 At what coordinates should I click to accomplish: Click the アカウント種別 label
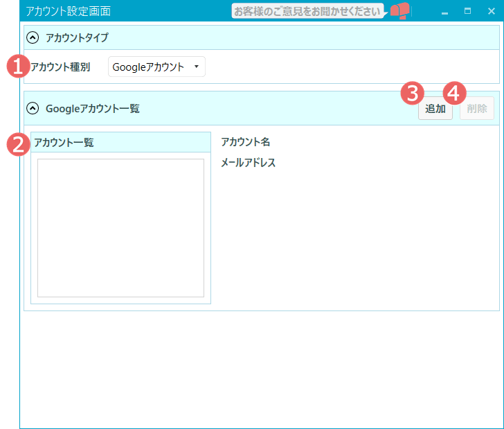(x=60, y=67)
